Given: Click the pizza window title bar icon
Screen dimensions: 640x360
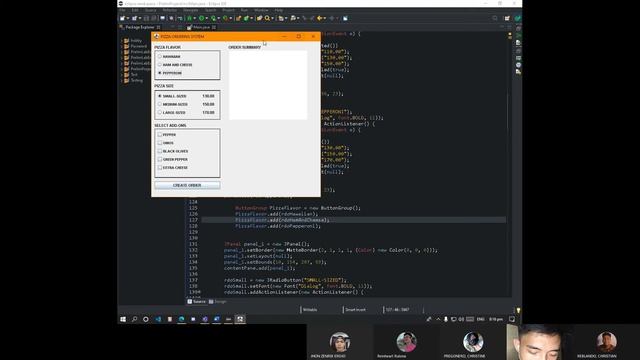Looking at the screenshot, I should [x=156, y=36].
